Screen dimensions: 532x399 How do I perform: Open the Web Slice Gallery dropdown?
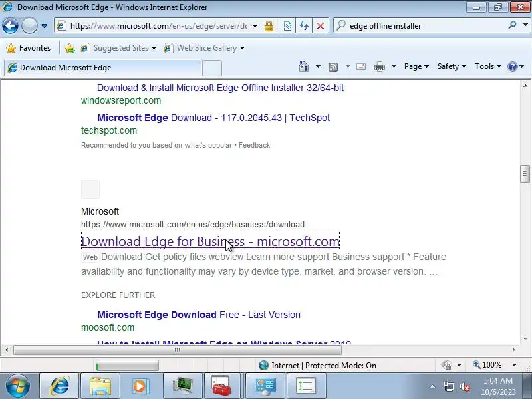204,48
